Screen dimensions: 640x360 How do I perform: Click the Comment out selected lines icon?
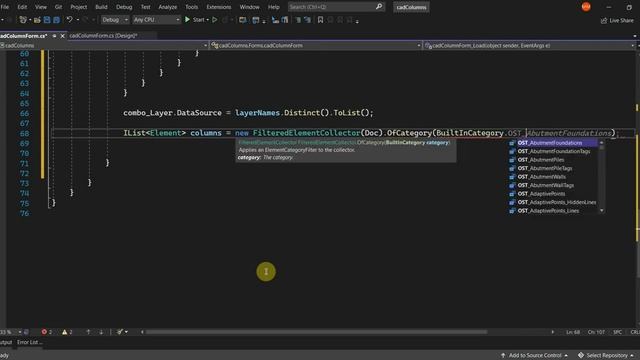click(298, 20)
